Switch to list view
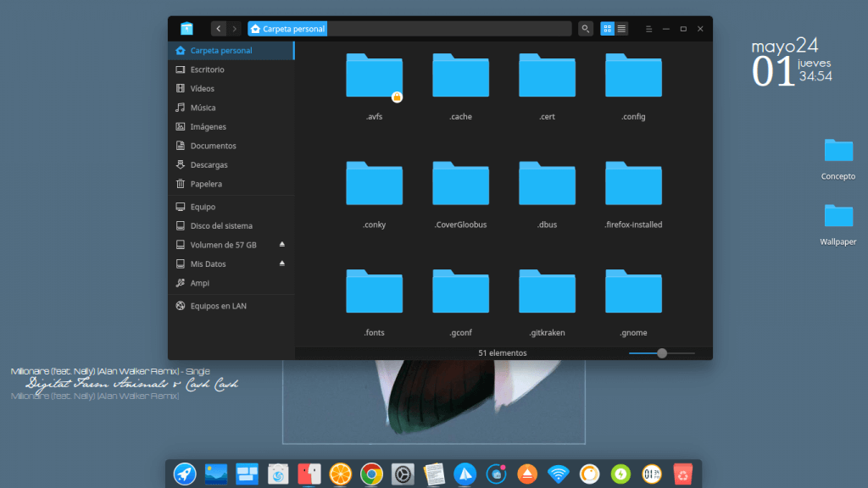Viewport: 868px width, 488px height. [622, 29]
